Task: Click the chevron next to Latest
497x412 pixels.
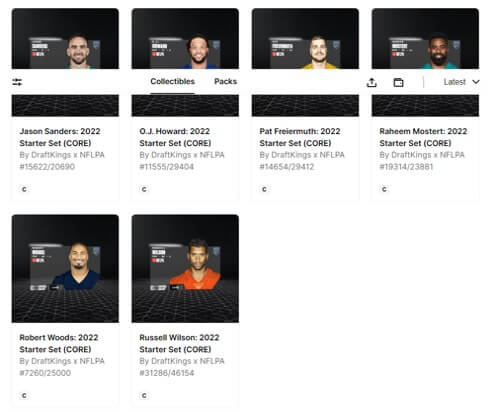Action: (476, 82)
